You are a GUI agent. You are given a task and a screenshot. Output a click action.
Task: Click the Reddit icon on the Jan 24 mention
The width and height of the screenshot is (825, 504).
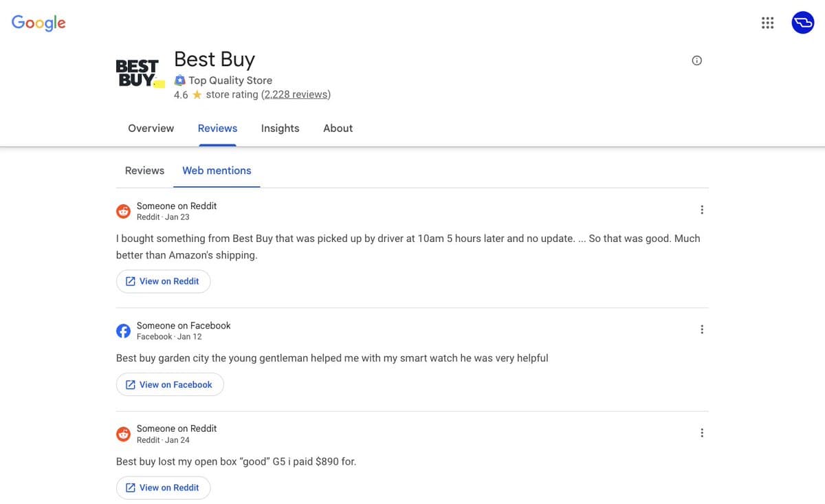[x=123, y=434]
